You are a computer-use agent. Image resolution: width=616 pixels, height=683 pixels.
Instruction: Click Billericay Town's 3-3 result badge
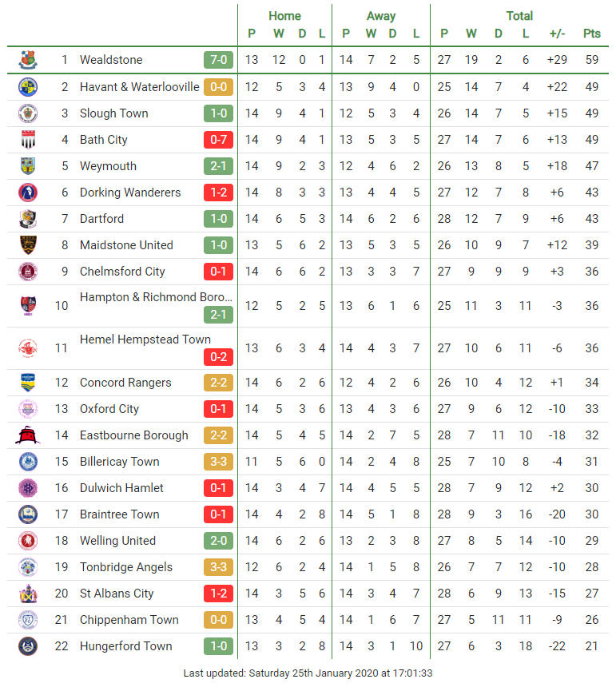[218, 461]
